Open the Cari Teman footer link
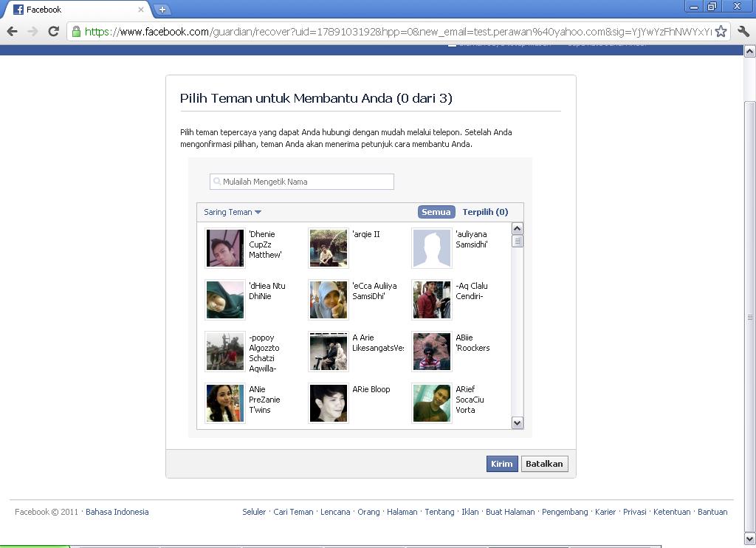756x548 pixels. 293,512
